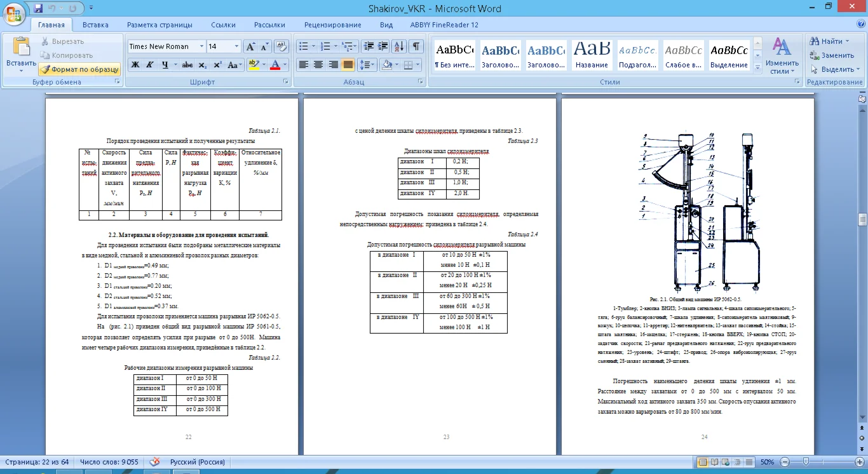The image size is (868, 474).
Task: Switch to Full Screen Reading view
Action: click(x=714, y=462)
